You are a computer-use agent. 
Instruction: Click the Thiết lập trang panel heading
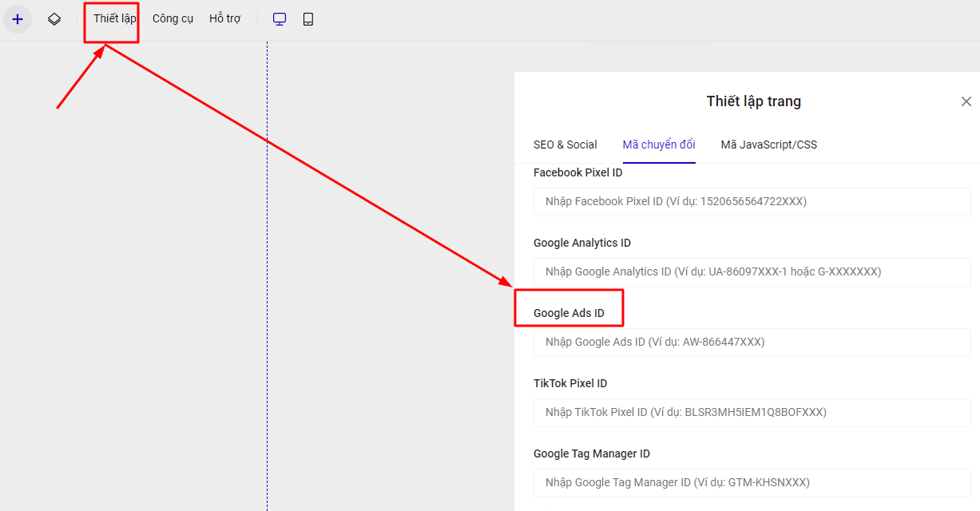[753, 101]
